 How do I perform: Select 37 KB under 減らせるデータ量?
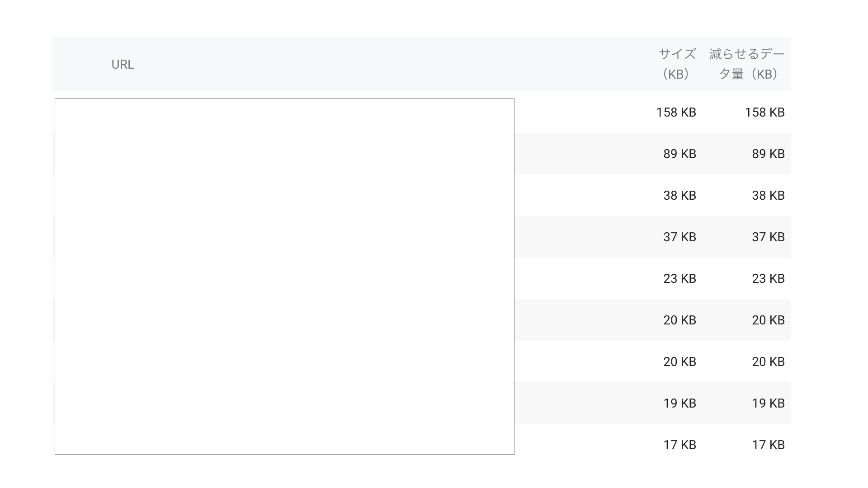pyautogui.click(x=768, y=237)
